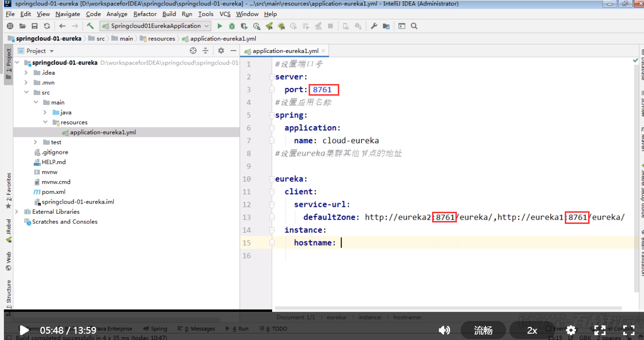Click the Run with Coverage icon
The height and width of the screenshot is (340, 644).
(244, 26)
